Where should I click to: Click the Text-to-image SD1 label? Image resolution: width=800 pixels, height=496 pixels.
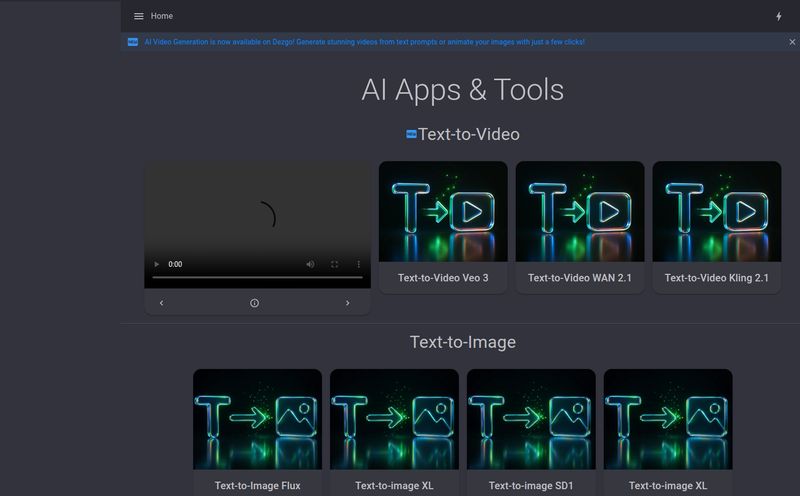531,486
